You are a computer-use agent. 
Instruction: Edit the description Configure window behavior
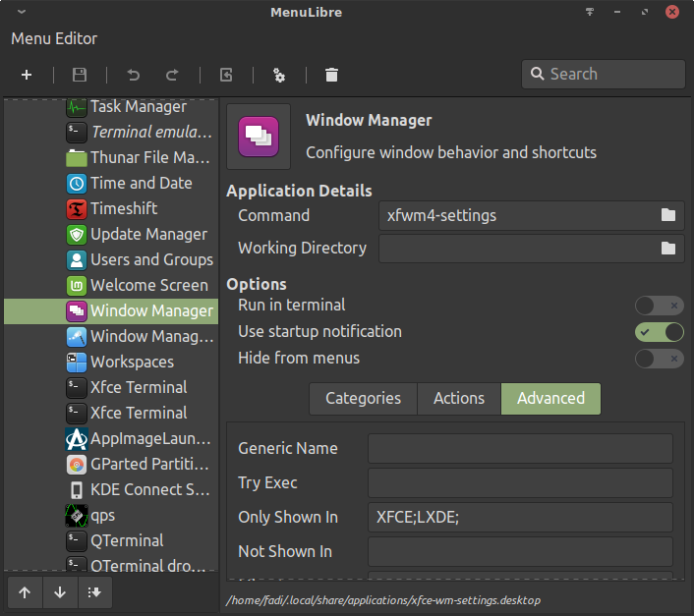click(x=451, y=152)
